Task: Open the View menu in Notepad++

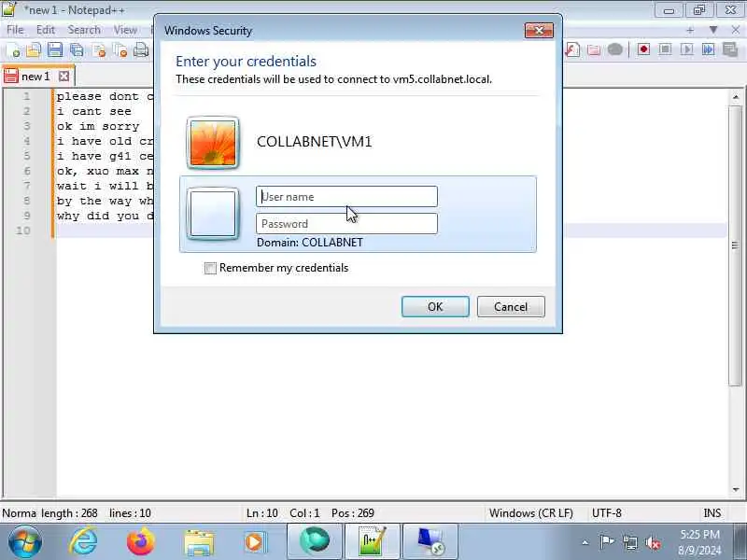Action: click(x=125, y=30)
